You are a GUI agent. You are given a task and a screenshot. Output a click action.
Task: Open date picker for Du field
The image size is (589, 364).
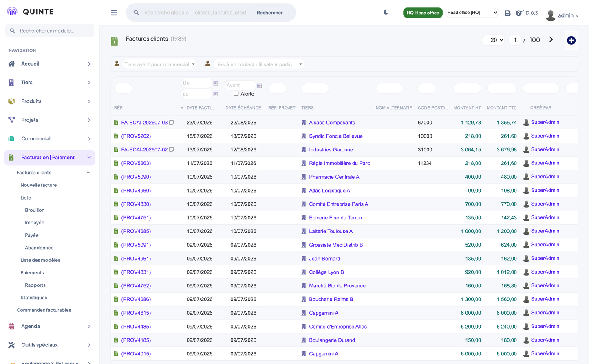point(216,83)
